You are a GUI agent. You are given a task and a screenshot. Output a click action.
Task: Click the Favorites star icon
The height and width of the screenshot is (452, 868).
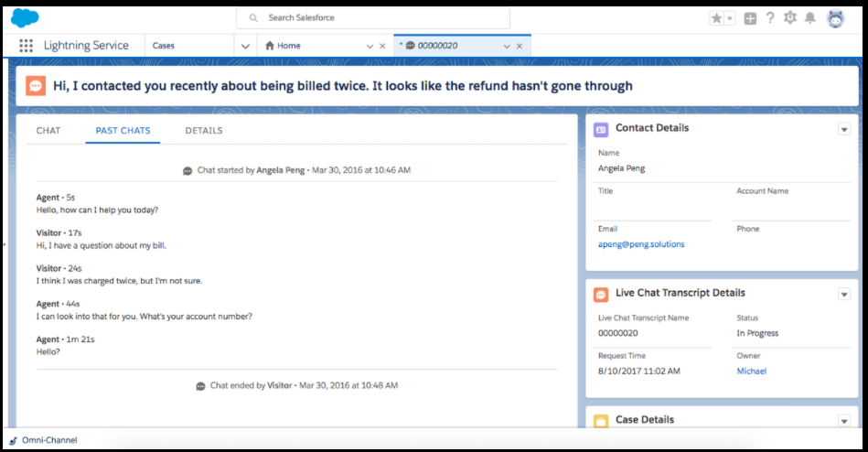click(716, 18)
